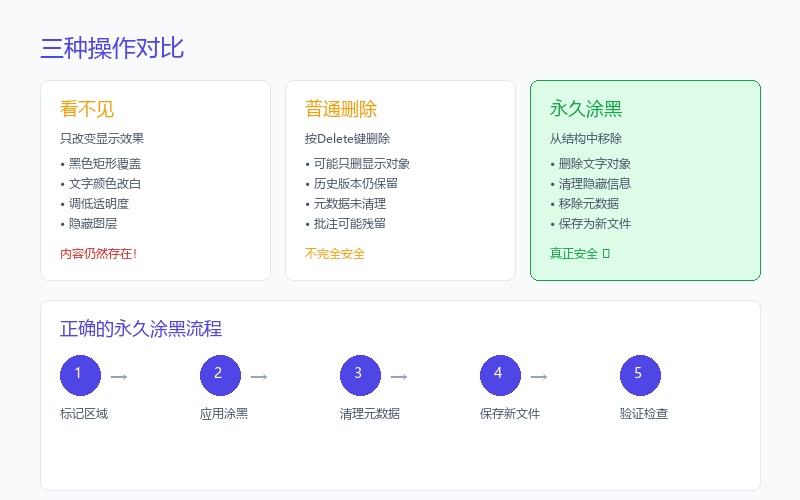Select the 看不见 card title

click(x=87, y=109)
